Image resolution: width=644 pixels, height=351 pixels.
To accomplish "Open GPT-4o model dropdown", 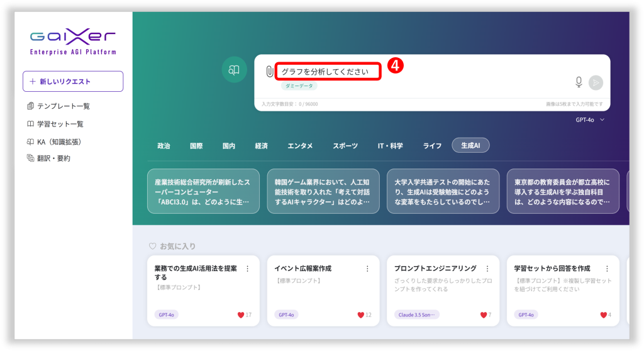I will click(x=590, y=120).
